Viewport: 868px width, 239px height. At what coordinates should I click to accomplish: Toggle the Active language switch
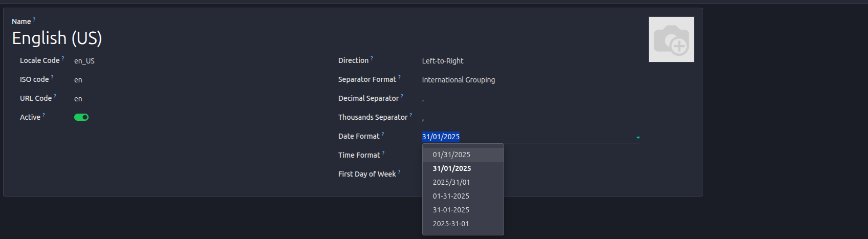[81, 117]
